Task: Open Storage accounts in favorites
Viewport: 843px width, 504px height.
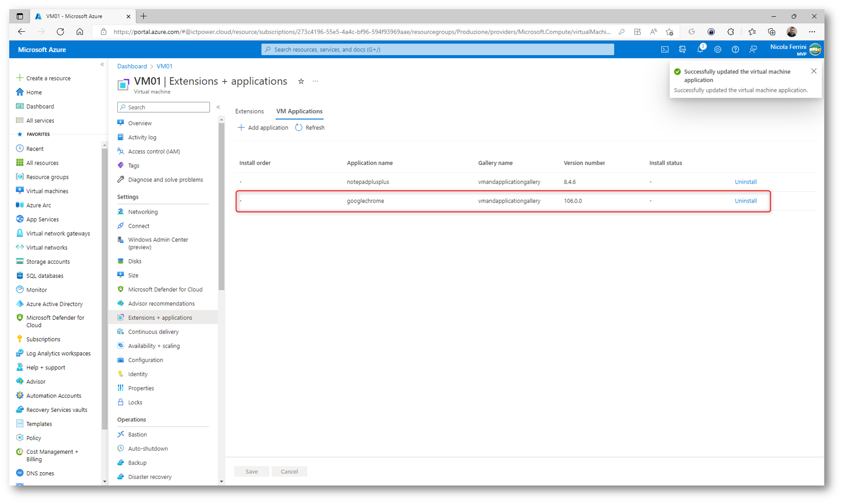Action: pos(43,262)
